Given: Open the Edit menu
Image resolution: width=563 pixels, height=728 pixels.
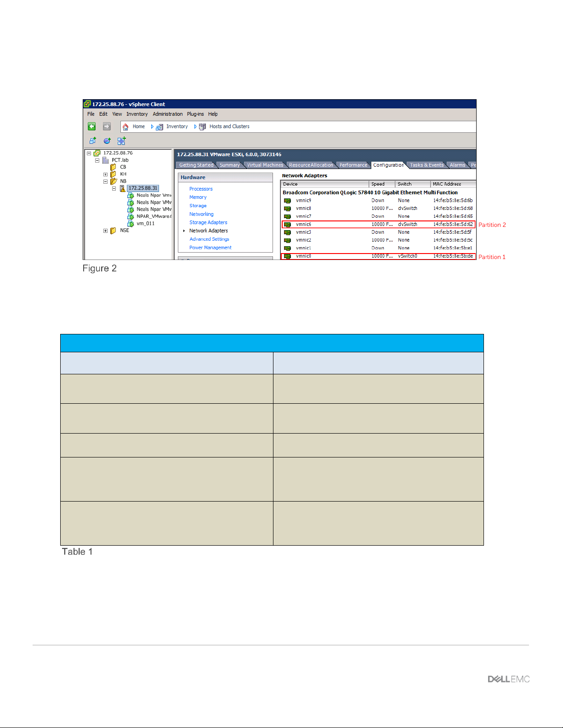Looking at the screenshot, I should coord(103,114).
